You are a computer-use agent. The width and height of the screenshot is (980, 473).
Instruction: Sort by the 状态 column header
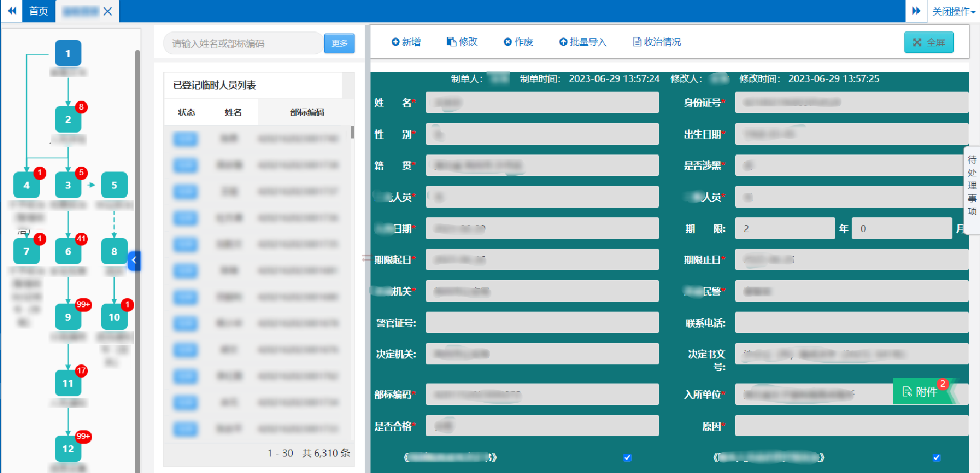(186, 112)
